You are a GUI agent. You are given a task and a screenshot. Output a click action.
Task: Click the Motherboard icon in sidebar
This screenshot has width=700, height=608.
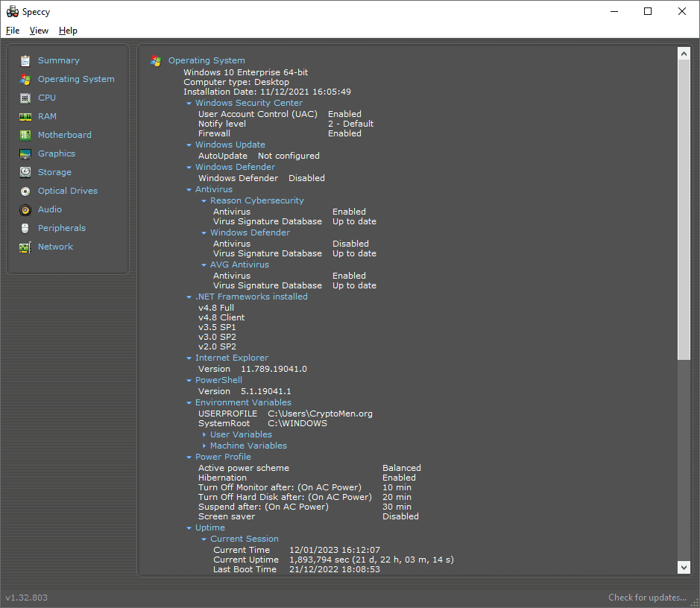click(25, 135)
